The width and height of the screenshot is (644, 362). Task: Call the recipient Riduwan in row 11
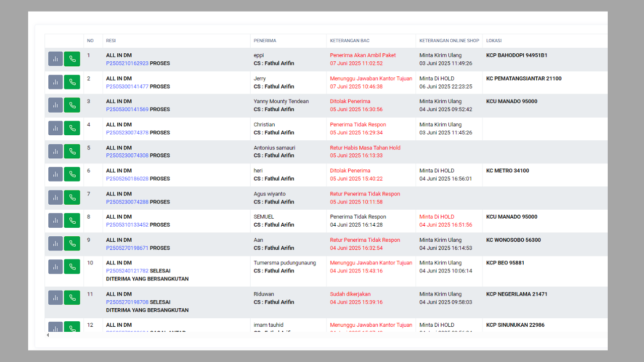tap(72, 298)
